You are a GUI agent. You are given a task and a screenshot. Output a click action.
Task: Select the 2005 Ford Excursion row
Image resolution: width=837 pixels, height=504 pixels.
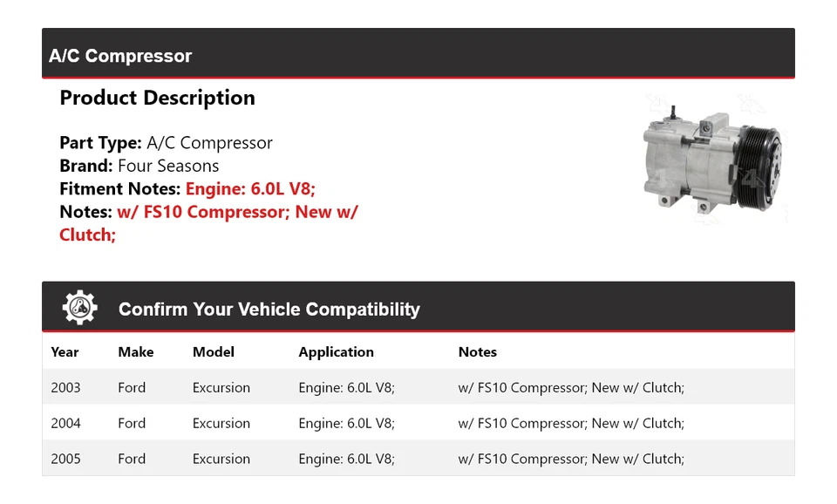[x=418, y=458]
